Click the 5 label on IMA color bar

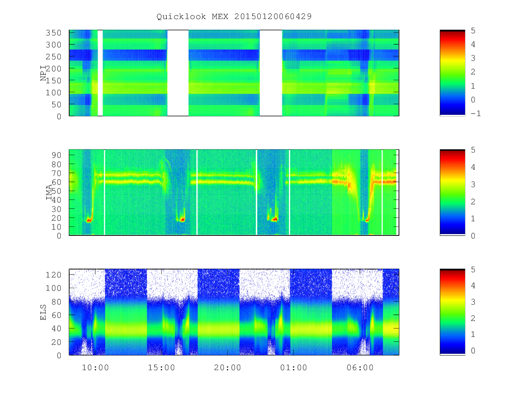tap(473, 150)
